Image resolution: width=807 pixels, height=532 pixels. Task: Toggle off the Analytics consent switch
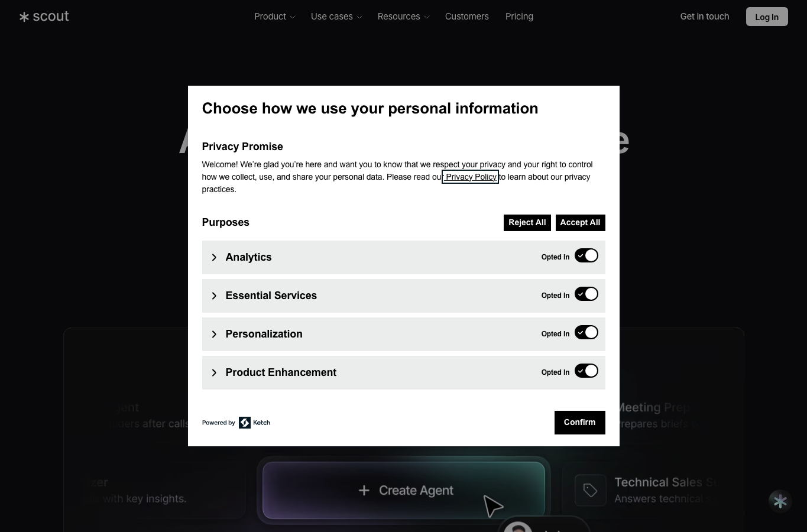[x=586, y=256]
